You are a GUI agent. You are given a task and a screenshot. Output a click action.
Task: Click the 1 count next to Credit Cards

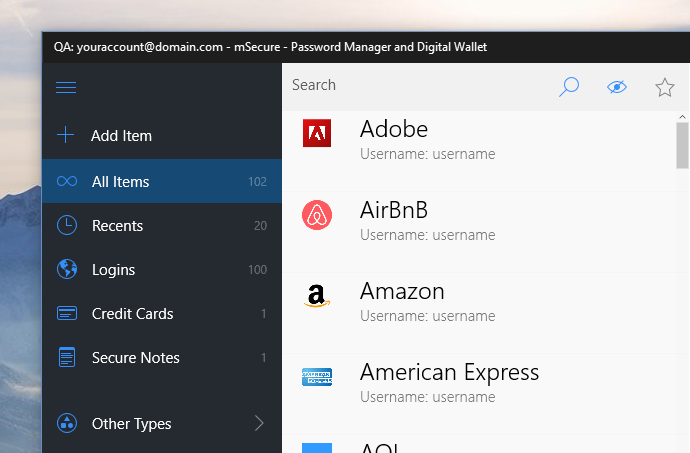264,314
